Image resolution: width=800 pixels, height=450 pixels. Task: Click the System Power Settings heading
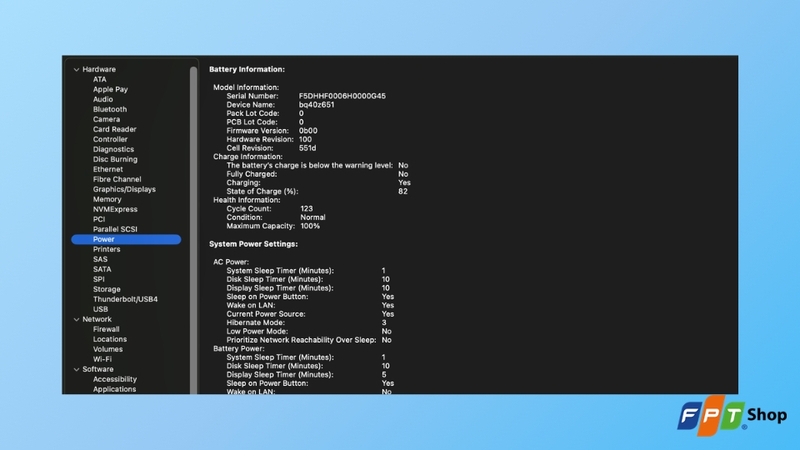point(253,244)
